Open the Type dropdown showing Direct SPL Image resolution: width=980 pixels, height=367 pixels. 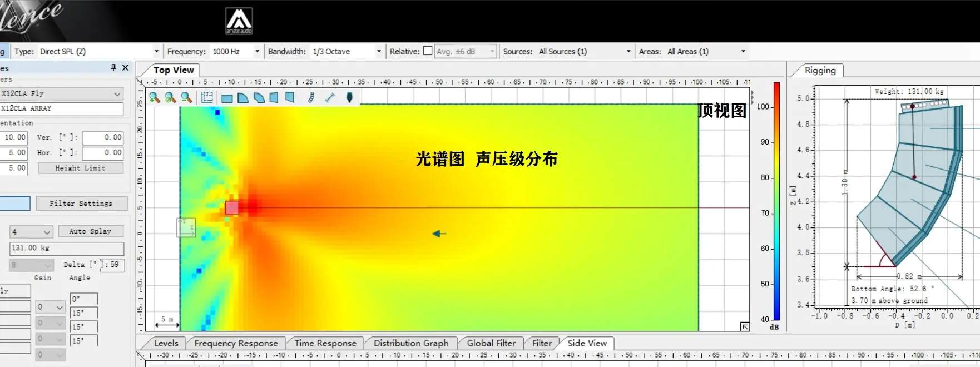pyautogui.click(x=156, y=52)
